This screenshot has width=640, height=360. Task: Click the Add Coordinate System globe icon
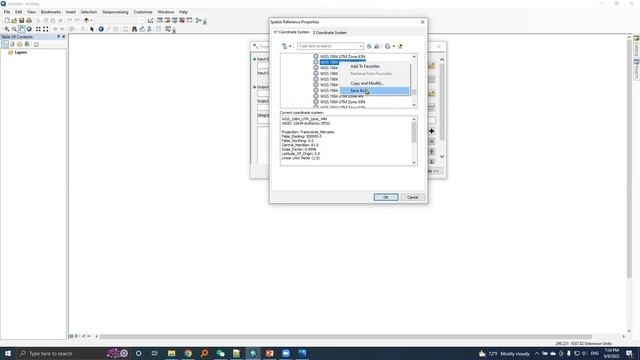coord(387,46)
